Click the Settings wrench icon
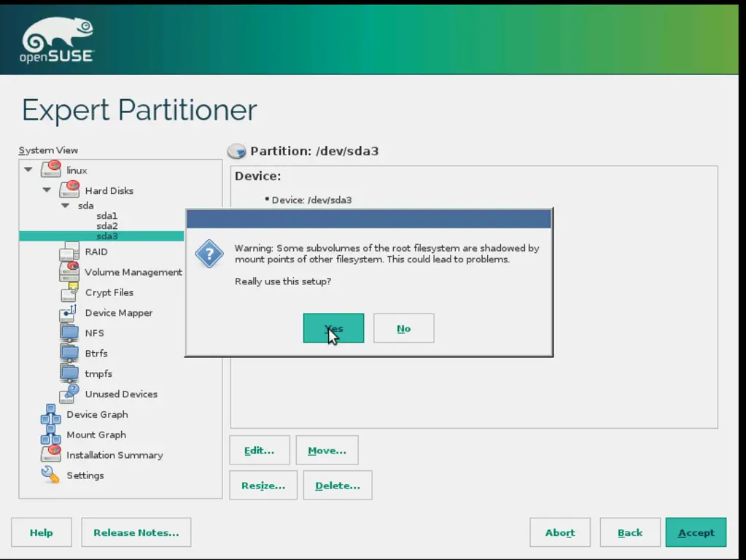 click(50, 475)
